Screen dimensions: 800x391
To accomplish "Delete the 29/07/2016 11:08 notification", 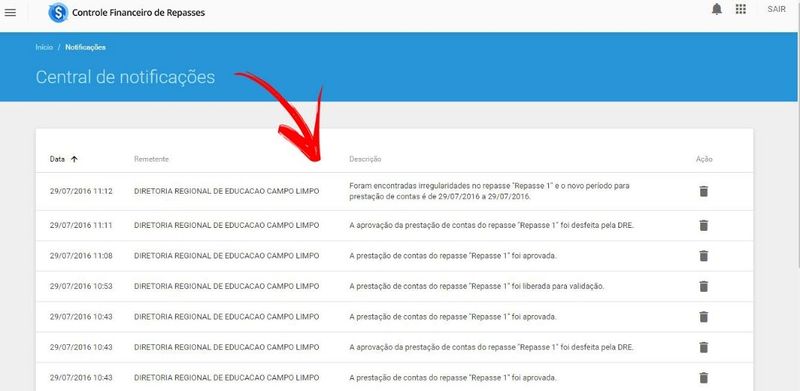I will click(704, 256).
